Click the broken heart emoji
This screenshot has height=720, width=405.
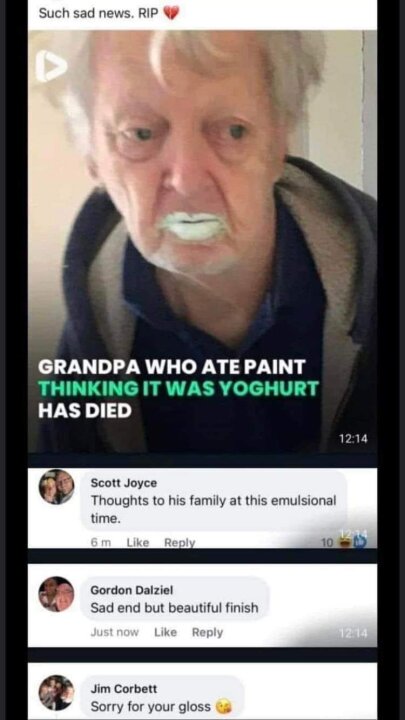(x=170, y=14)
